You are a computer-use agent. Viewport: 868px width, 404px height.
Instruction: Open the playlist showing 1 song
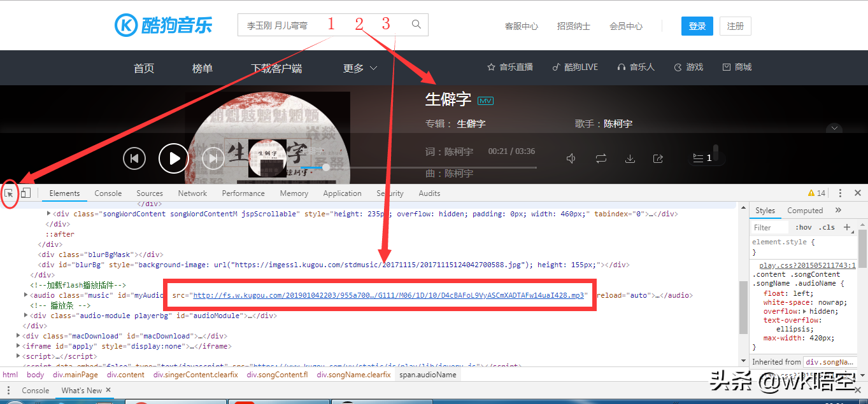coord(703,158)
